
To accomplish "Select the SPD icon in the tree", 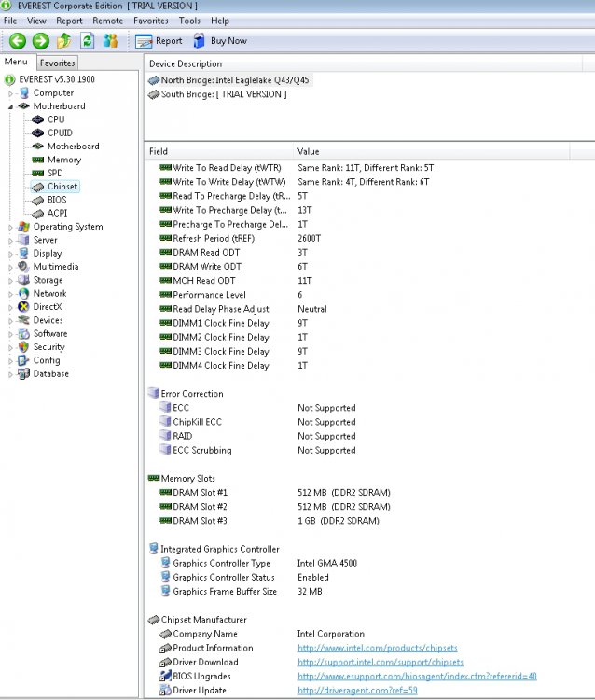I will (x=38, y=174).
